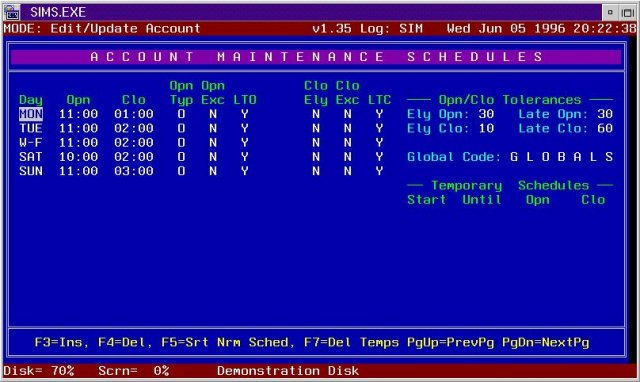
Task: Select the TUE schedule row day
Action: pos(31,128)
